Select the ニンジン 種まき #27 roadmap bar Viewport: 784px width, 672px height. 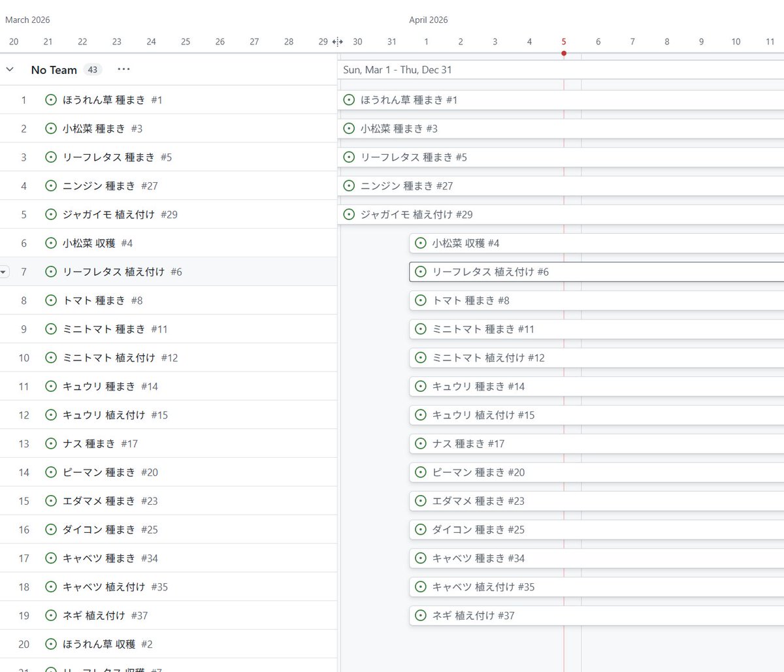[561, 185]
